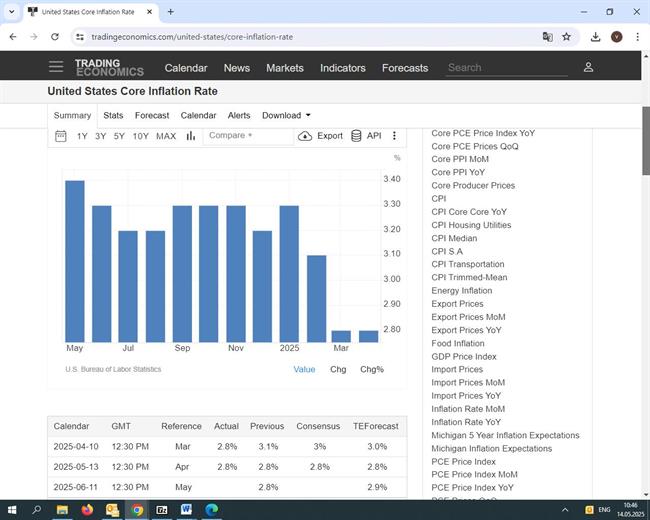
Task: Click the Trading Economics logo
Action: 109,67
